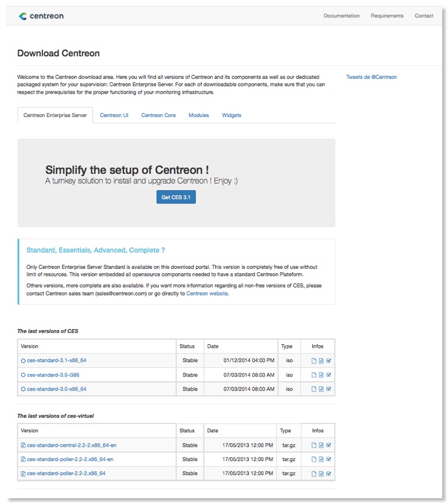Click the Get CES 3.1 button
The image size is (448, 504).
[176, 197]
